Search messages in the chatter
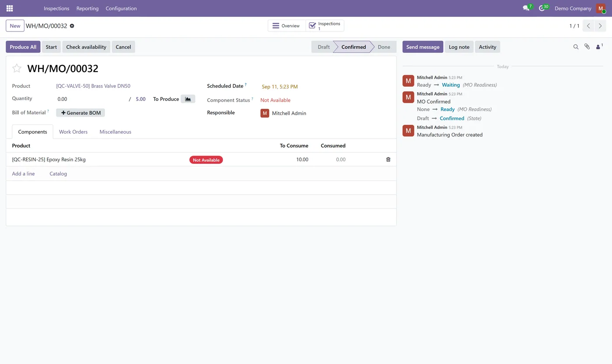The width and height of the screenshot is (612, 364). pos(576,47)
